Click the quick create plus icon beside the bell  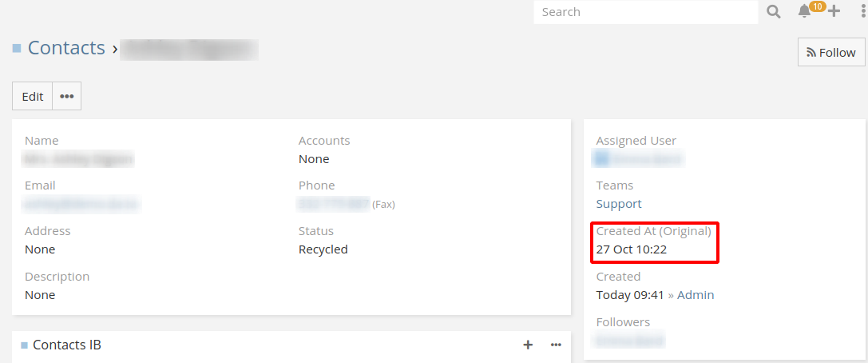click(834, 11)
